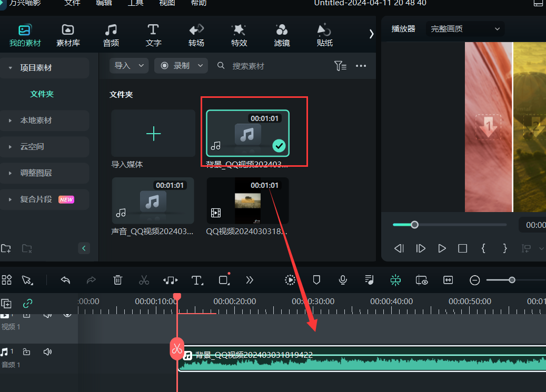Viewport: 546px width, 392px height.
Task: Open the beat detection music note tool
Action: (x=170, y=280)
